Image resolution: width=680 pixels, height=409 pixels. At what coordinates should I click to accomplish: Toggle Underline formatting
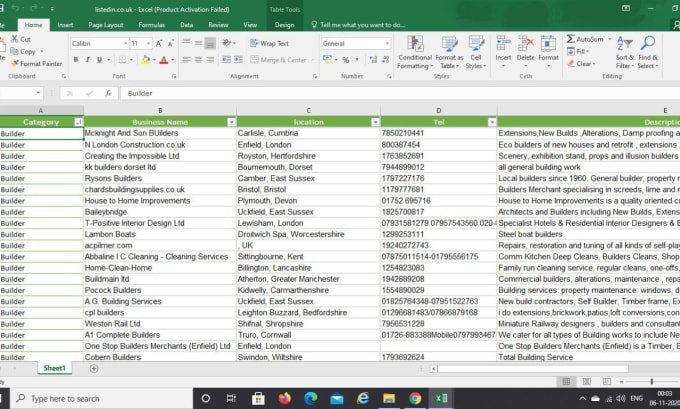click(99, 59)
